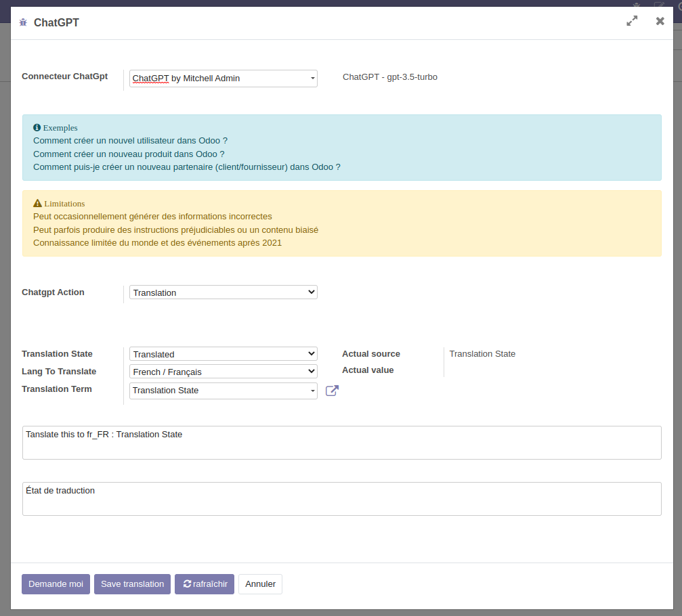Click limitation about contenu biaisé
The image size is (682, 616).
pyautogui.click(x=175, y=230)
